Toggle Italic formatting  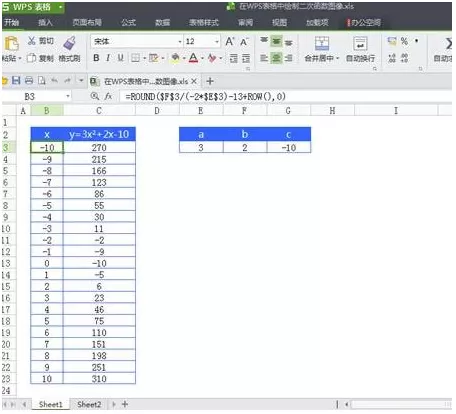(x=108, y=58)
